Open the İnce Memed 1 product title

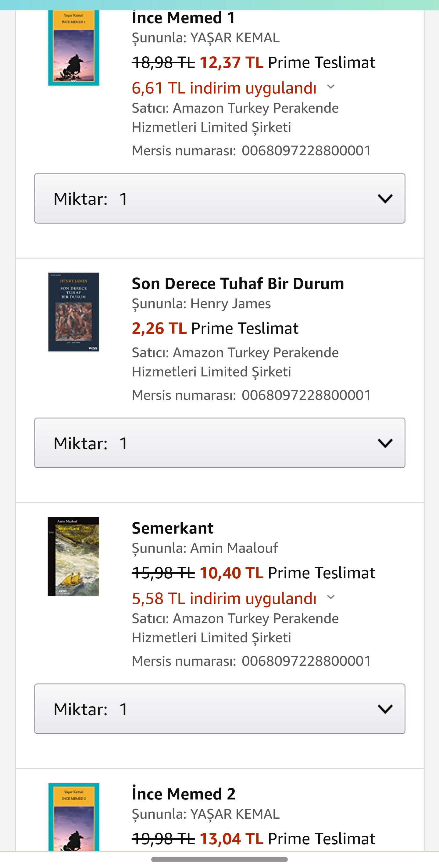pyautogui.click(x=184, y=18)
